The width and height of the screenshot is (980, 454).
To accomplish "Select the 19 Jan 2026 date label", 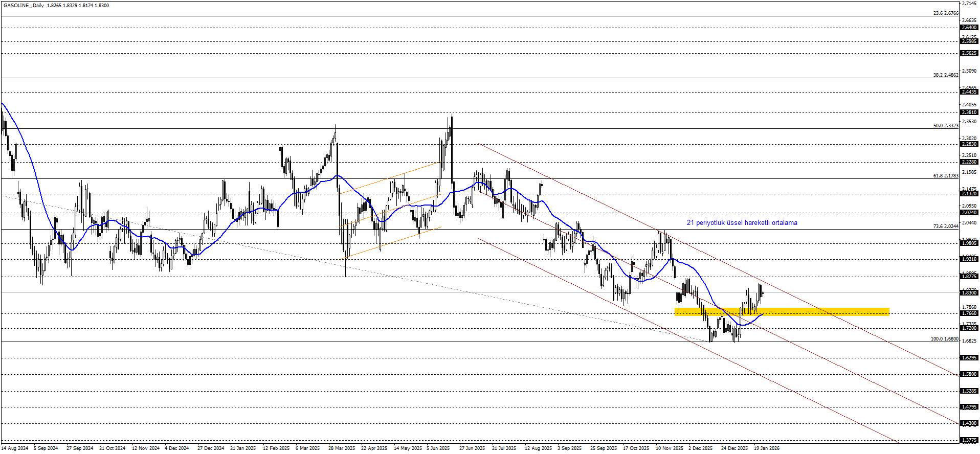I will 767,448.
